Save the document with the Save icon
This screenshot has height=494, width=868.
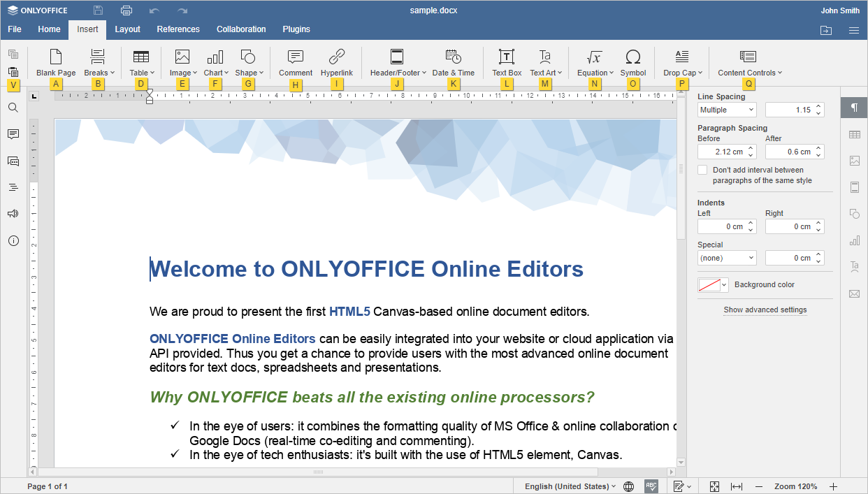click(98, 10)
